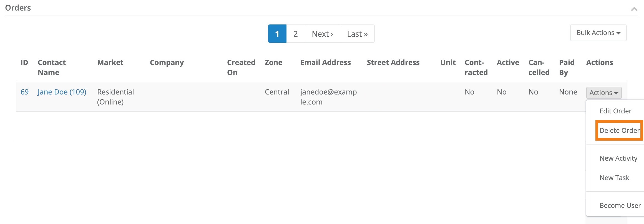Click Next to view more orders

click(x=322, y=34)
